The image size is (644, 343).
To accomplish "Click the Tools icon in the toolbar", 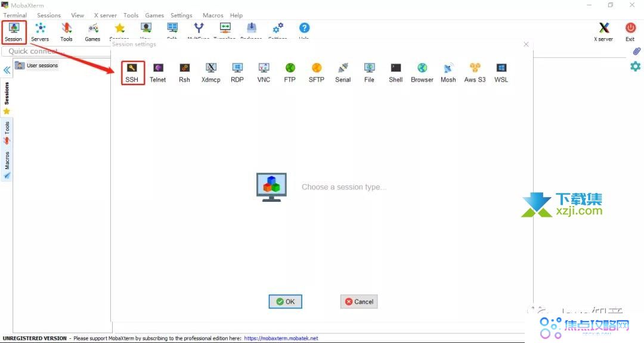I will coord(66,32).
